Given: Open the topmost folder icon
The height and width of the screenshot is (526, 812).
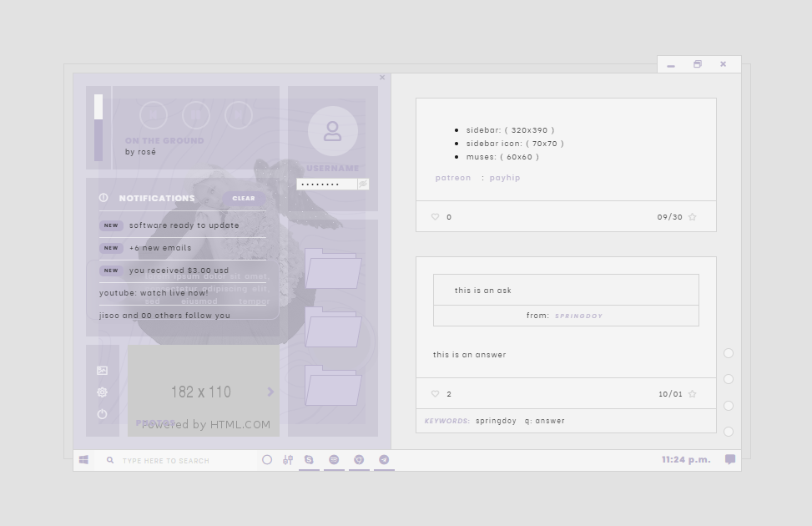Looking at the screenshot, I should pyautogui.click(x=332, y=269).
